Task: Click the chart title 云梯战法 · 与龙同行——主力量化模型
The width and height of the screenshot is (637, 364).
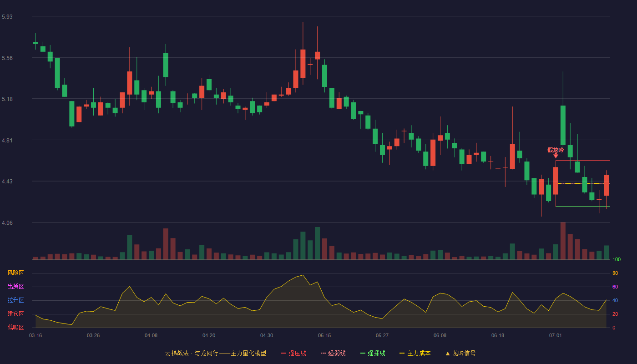Action: pyautogui.click(x=216, y=353)
